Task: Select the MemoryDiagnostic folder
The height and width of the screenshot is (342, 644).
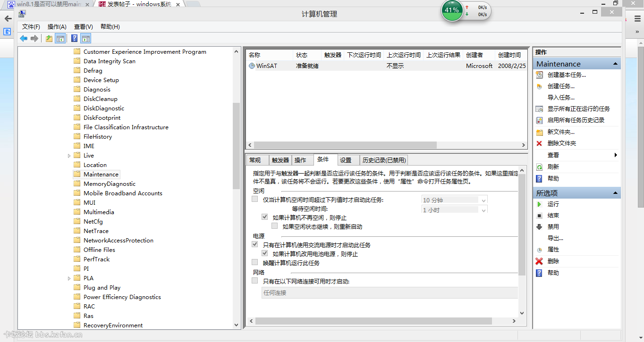Action: 110,184
